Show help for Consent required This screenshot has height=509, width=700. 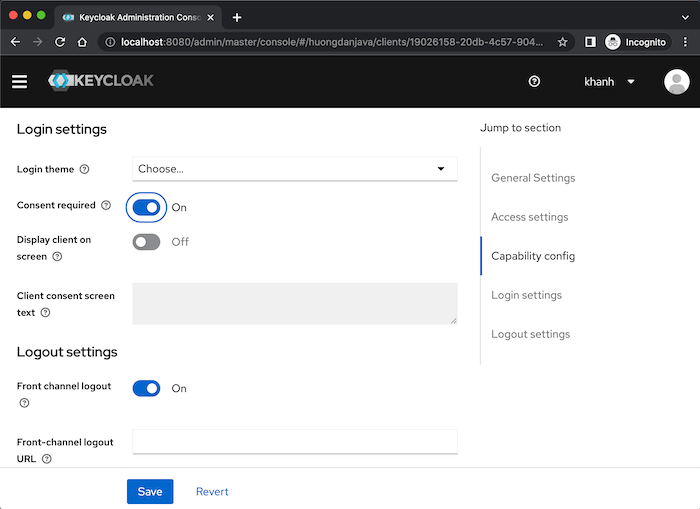pyautogui.click(x=106, y=205)
